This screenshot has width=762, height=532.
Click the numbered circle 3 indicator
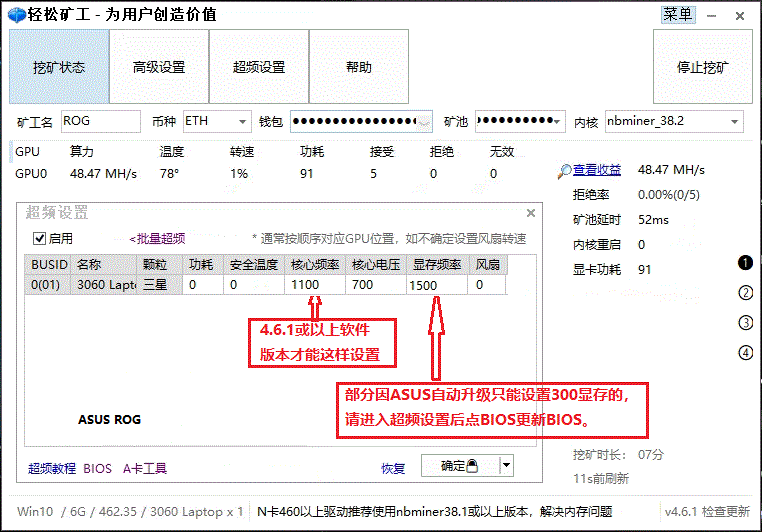(745, 323)
